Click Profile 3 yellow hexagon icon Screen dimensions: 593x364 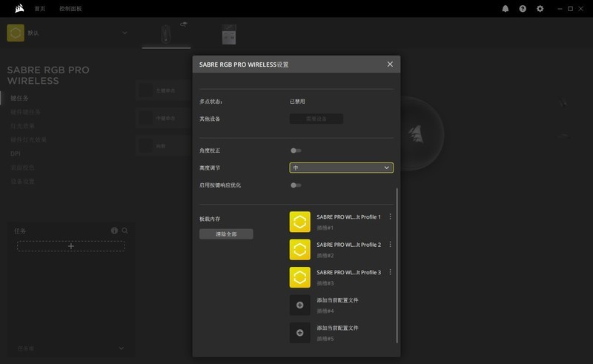click(x=300, y=277)
